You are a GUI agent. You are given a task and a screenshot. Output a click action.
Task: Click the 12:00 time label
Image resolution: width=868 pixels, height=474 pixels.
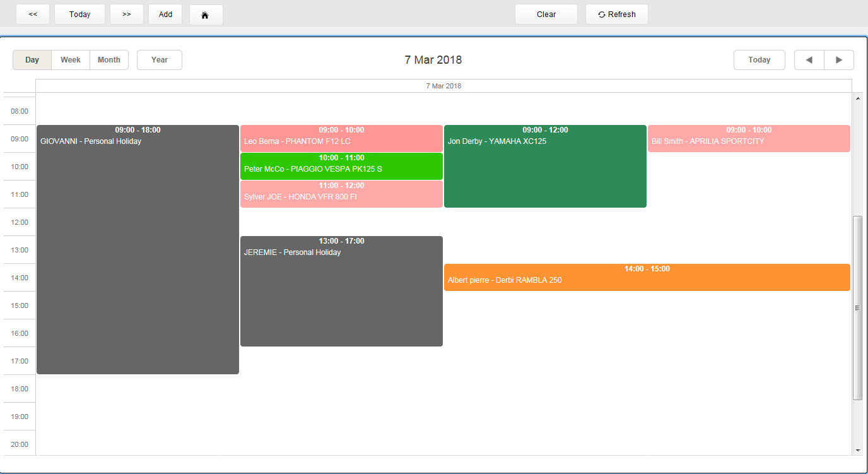[20, 222]
